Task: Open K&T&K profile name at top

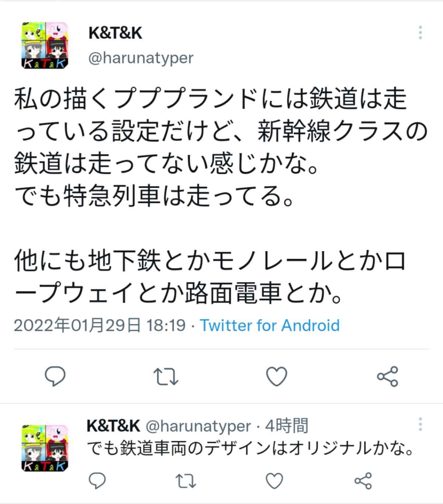Action: (x=115, y=33)
